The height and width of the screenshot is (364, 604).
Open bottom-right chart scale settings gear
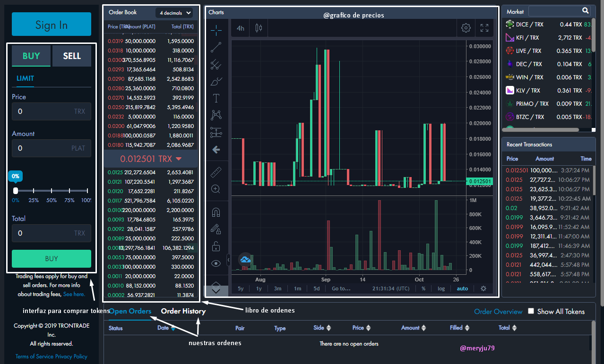pos(483,288)
